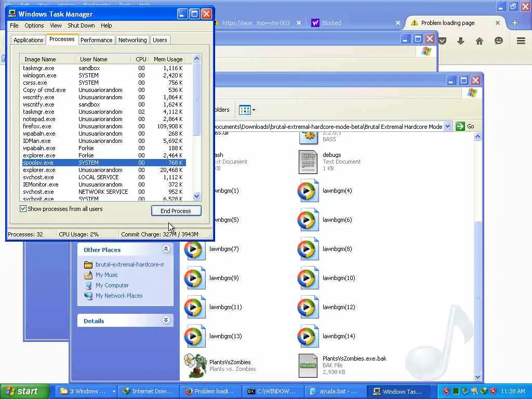This screenshot has height=399, width=532.
Task: Open the lawnbgm(6) media file icon
Action: tap(308, 220)
